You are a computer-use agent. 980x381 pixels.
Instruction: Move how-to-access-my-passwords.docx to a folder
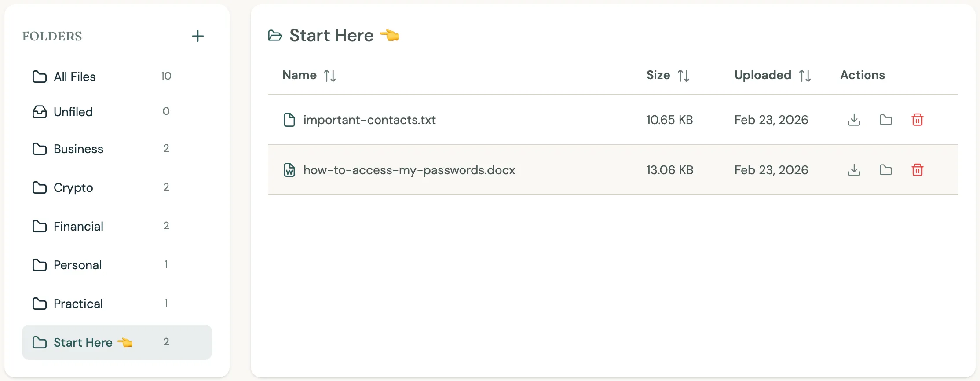coord(885,170)
